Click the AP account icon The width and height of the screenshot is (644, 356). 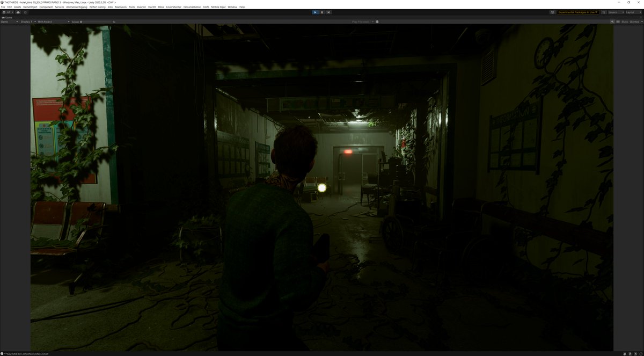[8, 12]
